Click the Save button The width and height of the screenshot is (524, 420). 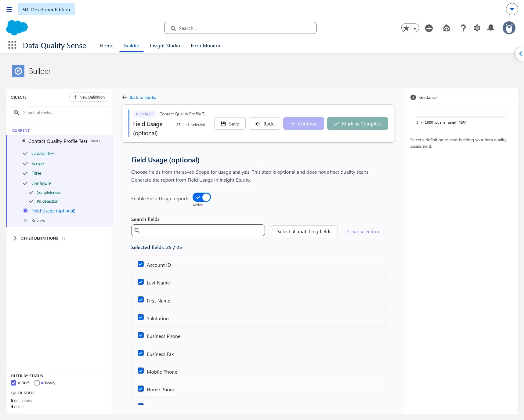(x=230, y=124)
